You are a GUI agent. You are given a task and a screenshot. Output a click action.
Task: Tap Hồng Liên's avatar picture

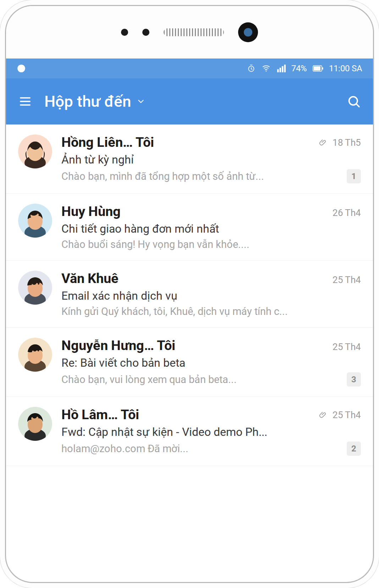pos(35,151)
